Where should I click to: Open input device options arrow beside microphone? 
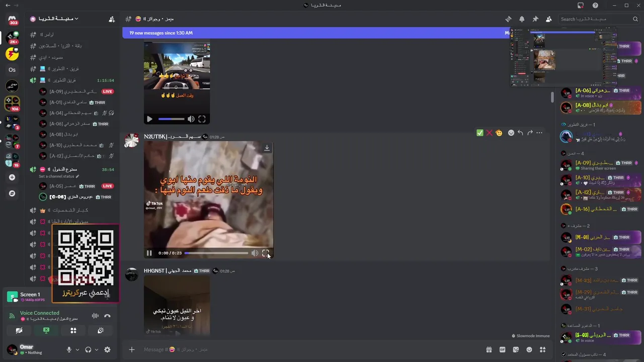[77, 349]
